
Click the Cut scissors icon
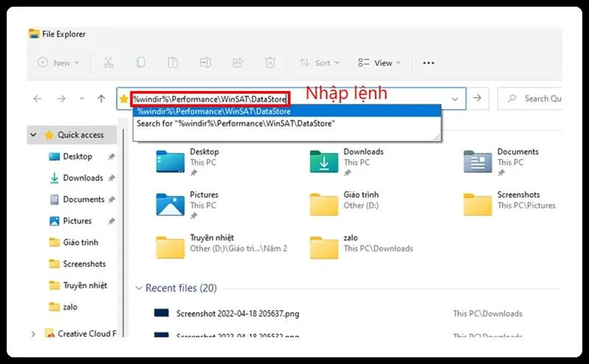click(108, 63)
